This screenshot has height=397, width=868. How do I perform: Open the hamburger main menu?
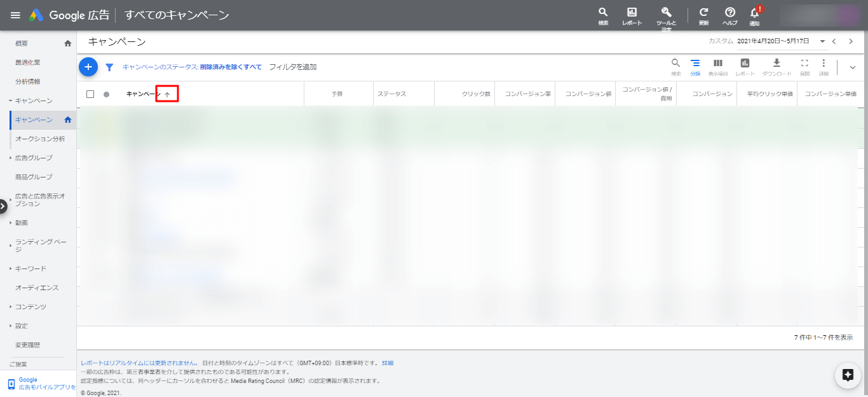15,15
